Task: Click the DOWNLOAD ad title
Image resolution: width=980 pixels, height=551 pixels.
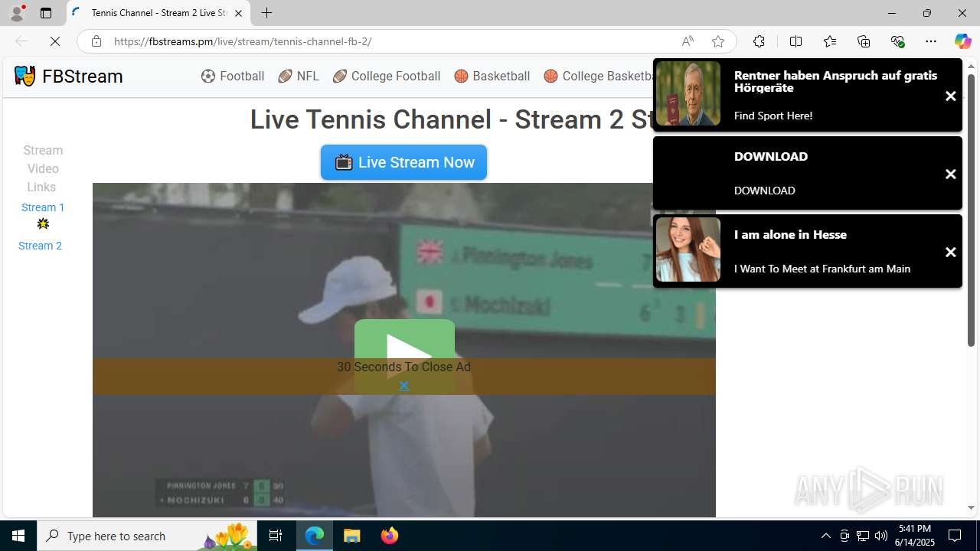Action: click(771, 156)
